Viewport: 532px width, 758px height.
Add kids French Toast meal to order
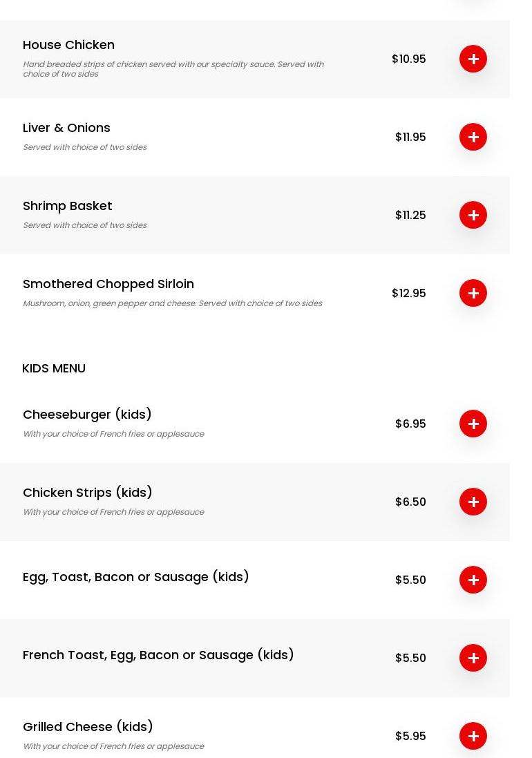[473, 658]
